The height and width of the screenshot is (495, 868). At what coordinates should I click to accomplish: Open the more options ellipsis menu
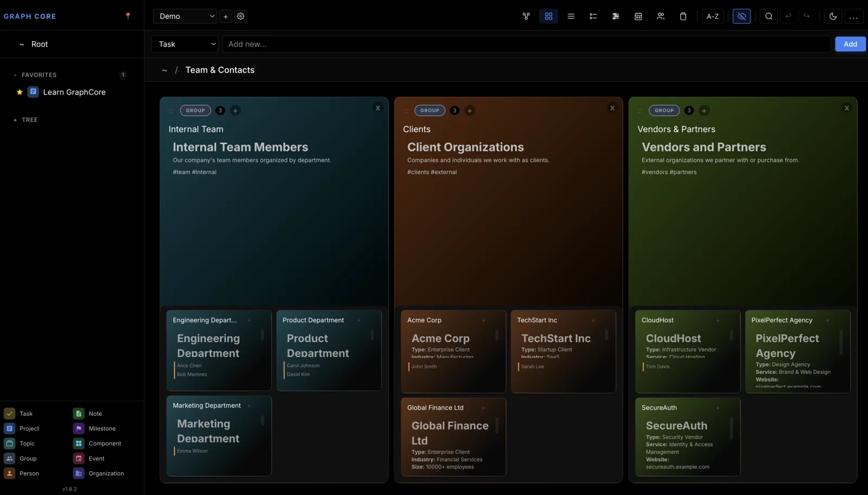pyautogui.click(x=853, y=16)
